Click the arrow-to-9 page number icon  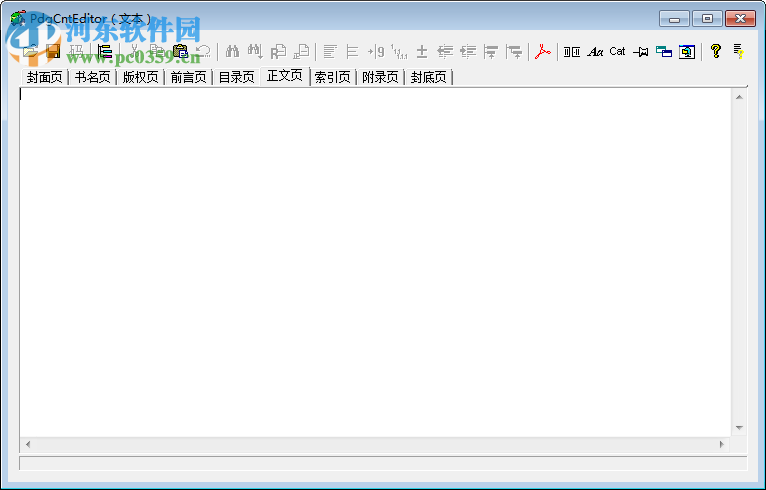click(x=376, y=51)
